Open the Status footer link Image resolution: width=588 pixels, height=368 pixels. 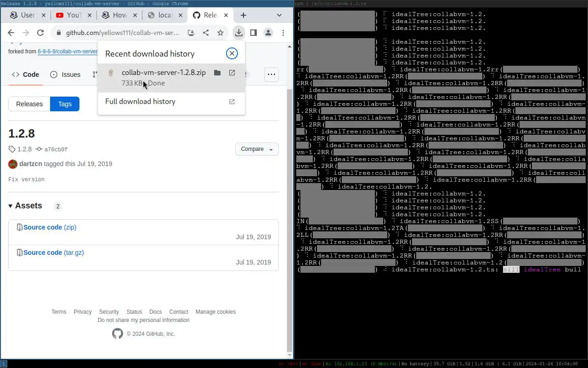pos(134,312)
